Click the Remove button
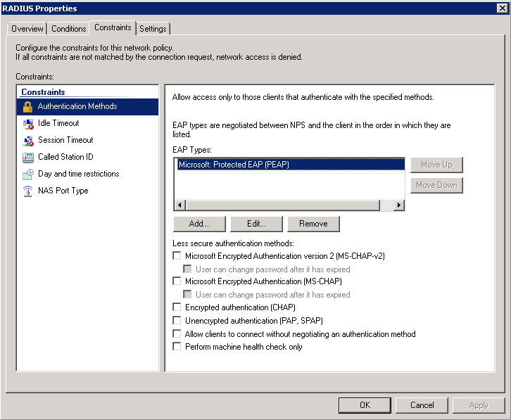This screenshot has height=420, width=511. (313, 224)
